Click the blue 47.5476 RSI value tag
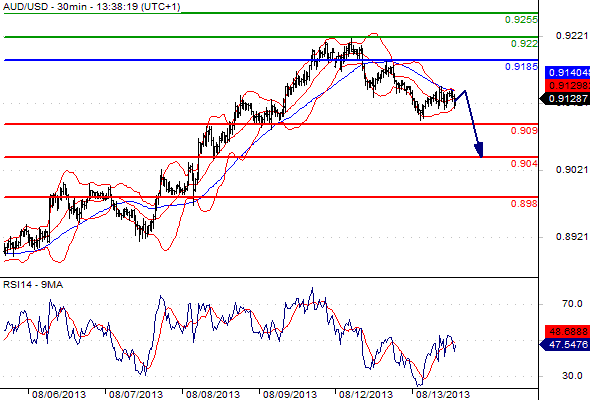This screenshot has width=590, height=400. point(565,344)
